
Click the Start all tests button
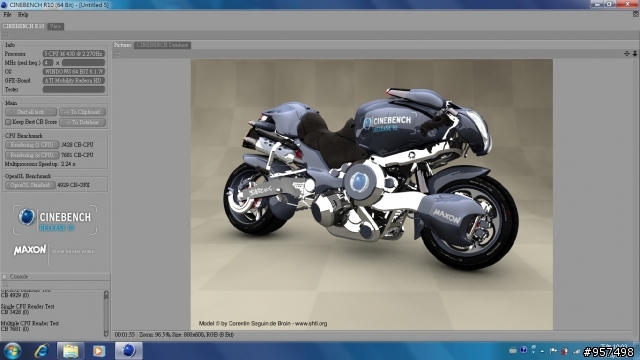(31, 112)
